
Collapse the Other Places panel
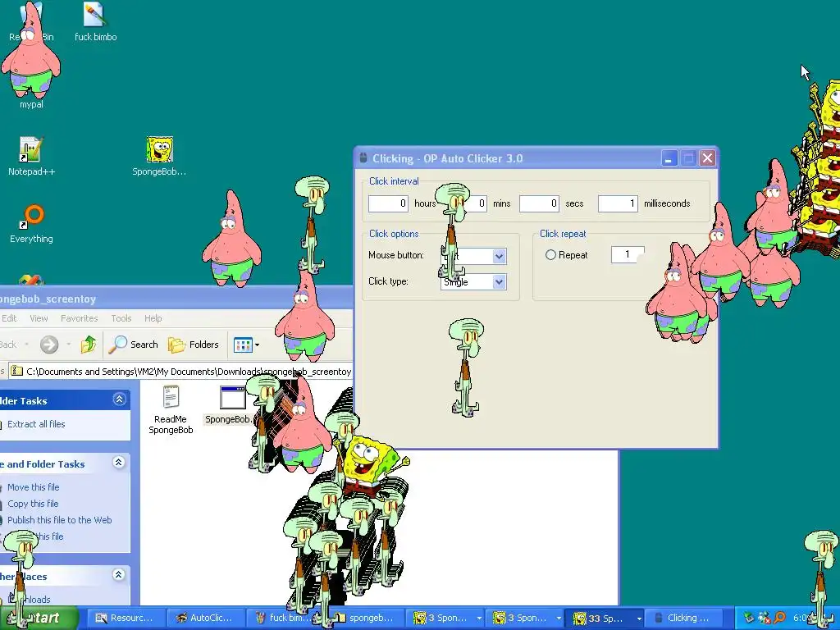tap(119, 575)
